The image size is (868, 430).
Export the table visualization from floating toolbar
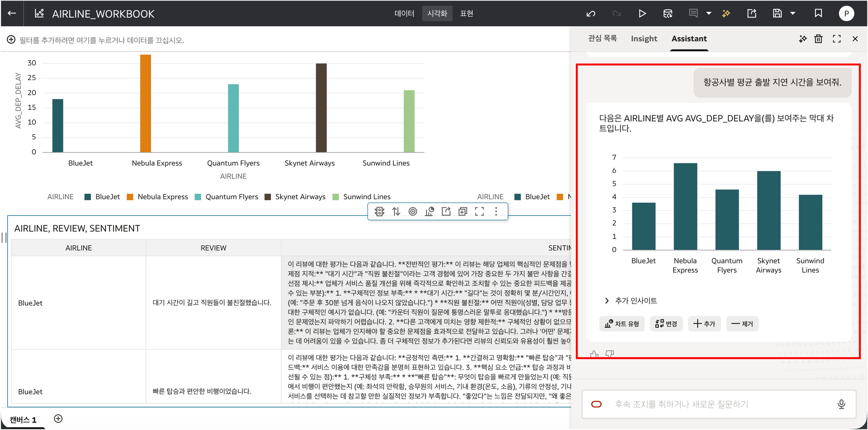tap(446, 211)
